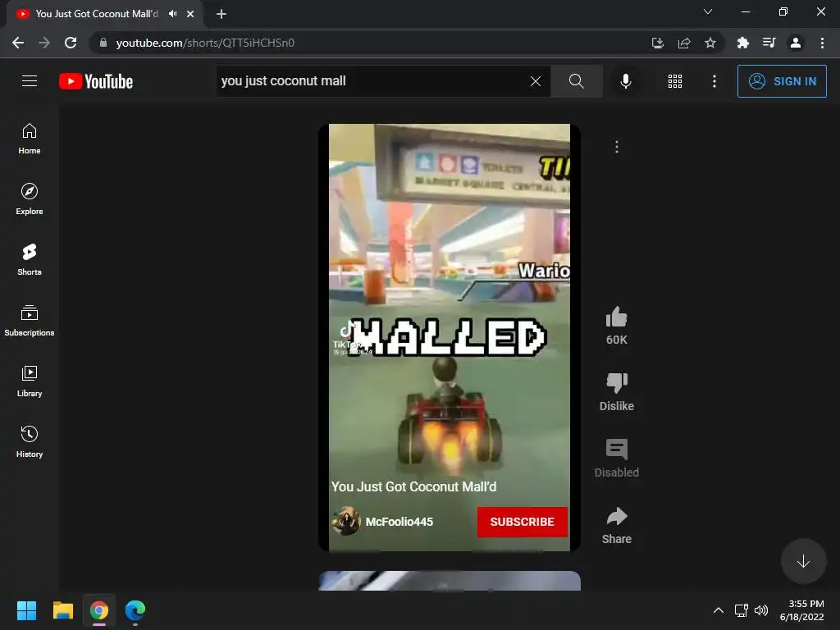Viewport: 840px width, 630px height.
Task: Open Library in the sidebar
Action: click(30, 381)
